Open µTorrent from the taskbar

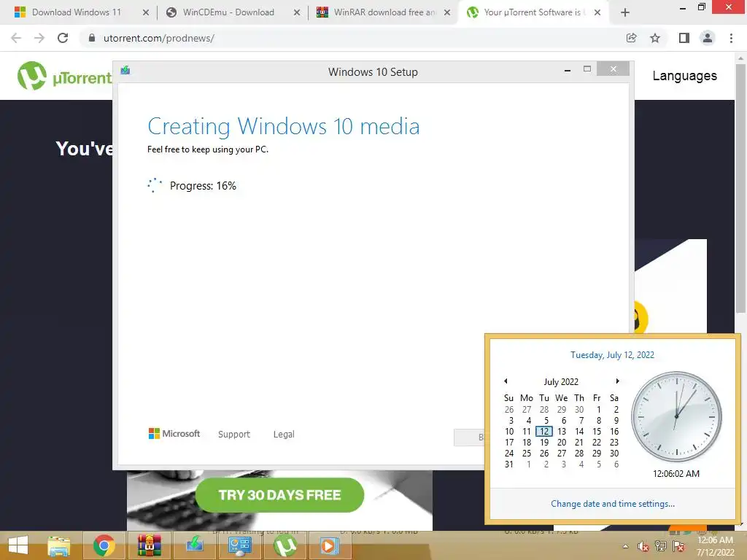(x=285, y=545)
